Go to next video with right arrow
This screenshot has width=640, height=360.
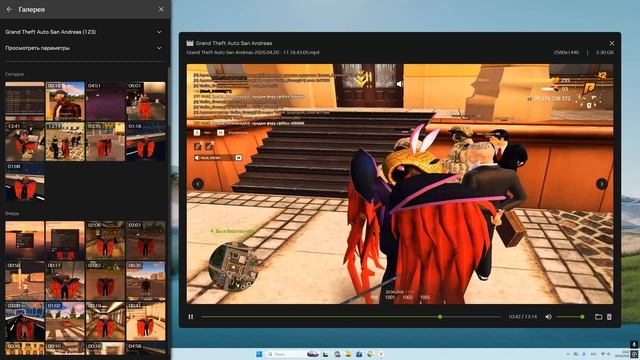(x=602, y=184)
